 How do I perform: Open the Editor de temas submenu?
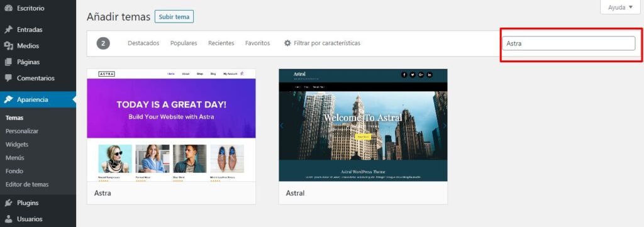pyautogui.click(x=27, y=184)
